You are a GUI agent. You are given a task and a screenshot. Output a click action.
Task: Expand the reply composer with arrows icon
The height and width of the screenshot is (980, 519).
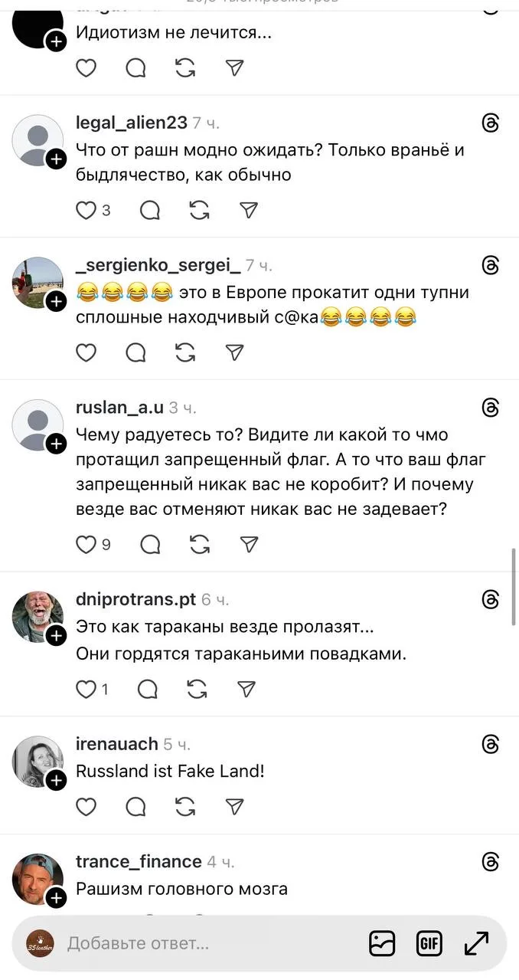[477, 943]
